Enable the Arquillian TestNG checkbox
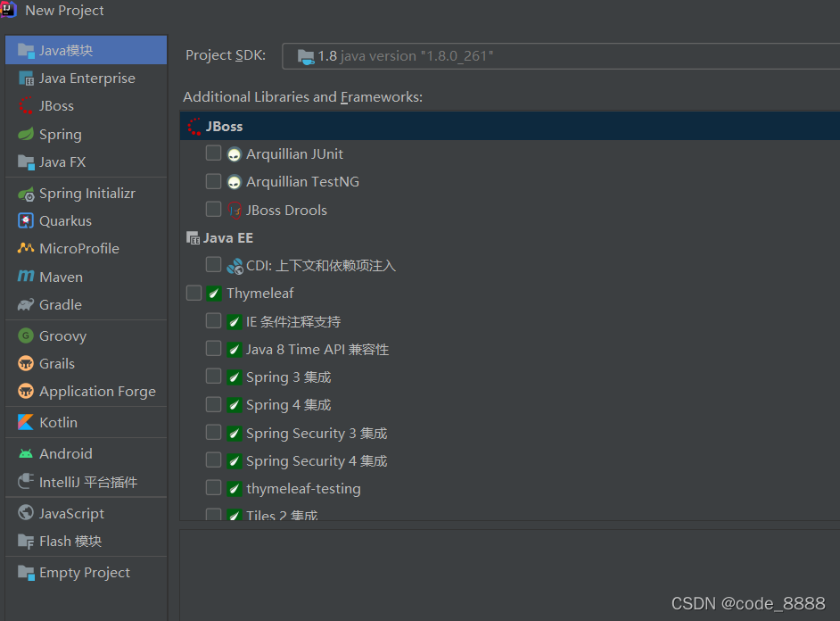Image resolution: width=840 pixels, height=621 pixels. click(x=213, y=181)
